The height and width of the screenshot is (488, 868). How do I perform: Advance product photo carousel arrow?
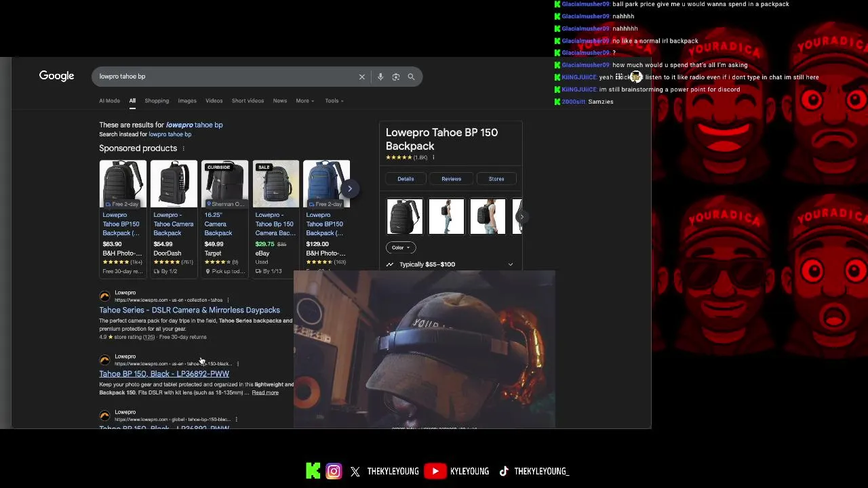(x=521, y=217)
